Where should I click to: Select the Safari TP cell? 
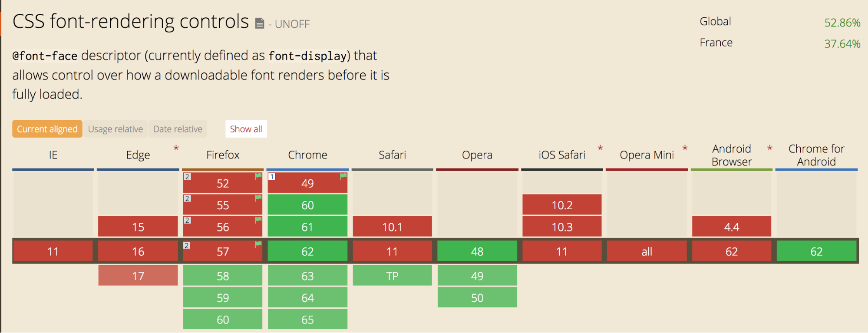(x=392, y=275)
